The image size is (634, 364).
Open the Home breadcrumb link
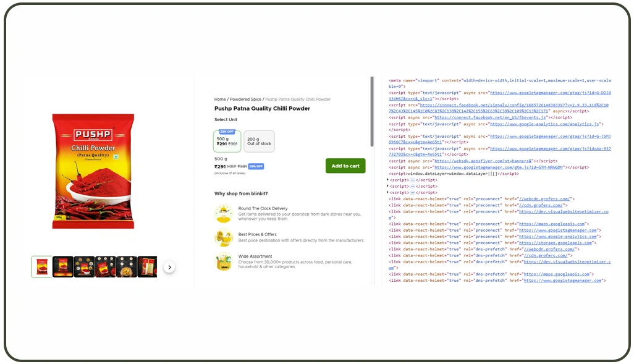[x=220, y=99]
